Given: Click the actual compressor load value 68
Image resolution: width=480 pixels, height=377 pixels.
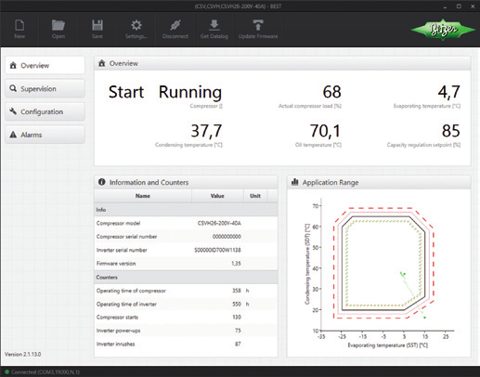Looking at the screenshot, I should point(332,92).
